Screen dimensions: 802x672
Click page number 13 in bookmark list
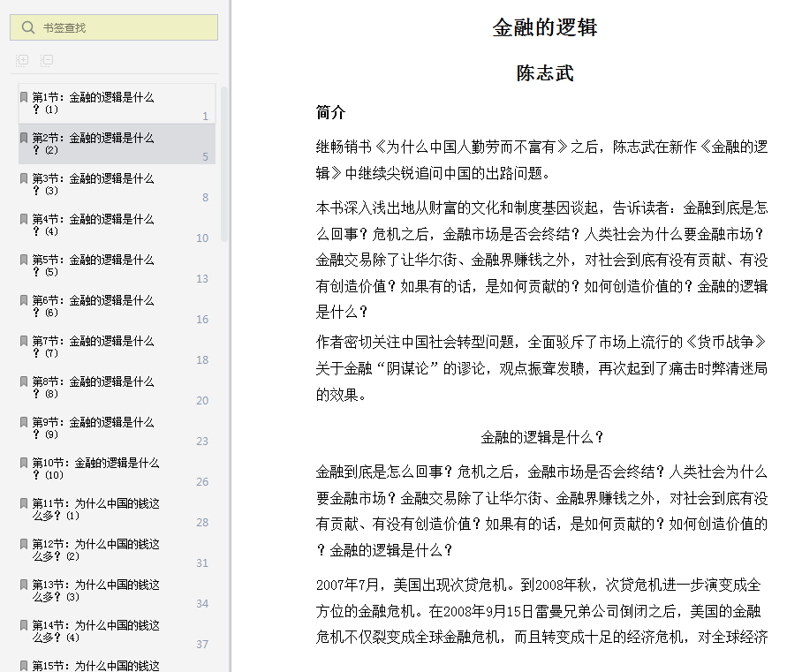[x=202, y=279]
